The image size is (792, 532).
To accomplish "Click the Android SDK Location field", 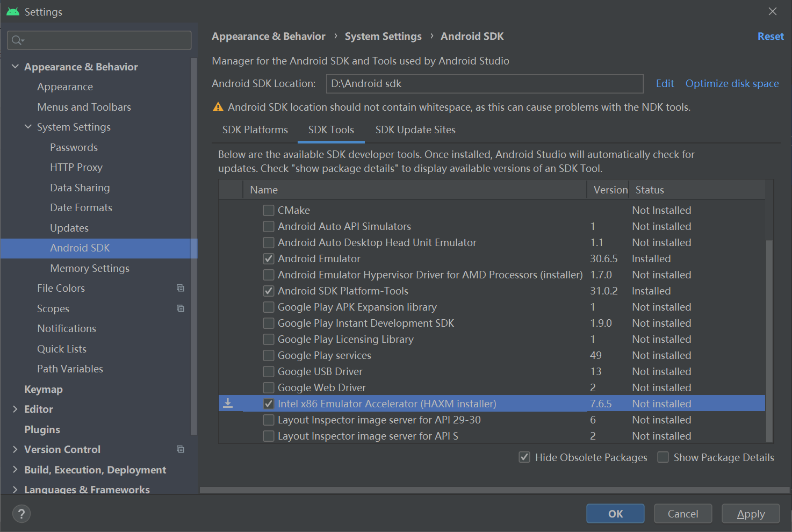I will [x=485, y=83].
